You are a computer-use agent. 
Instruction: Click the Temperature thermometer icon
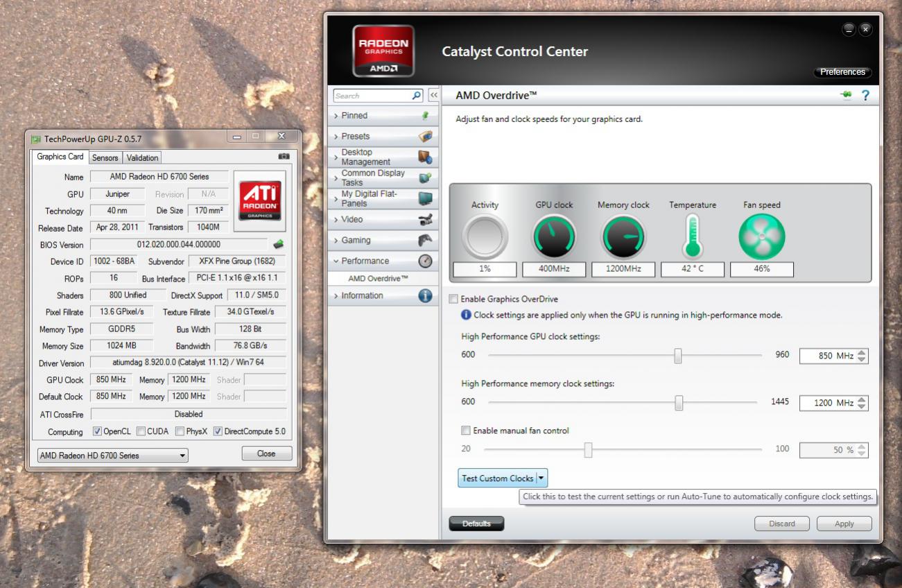point(693,236)
